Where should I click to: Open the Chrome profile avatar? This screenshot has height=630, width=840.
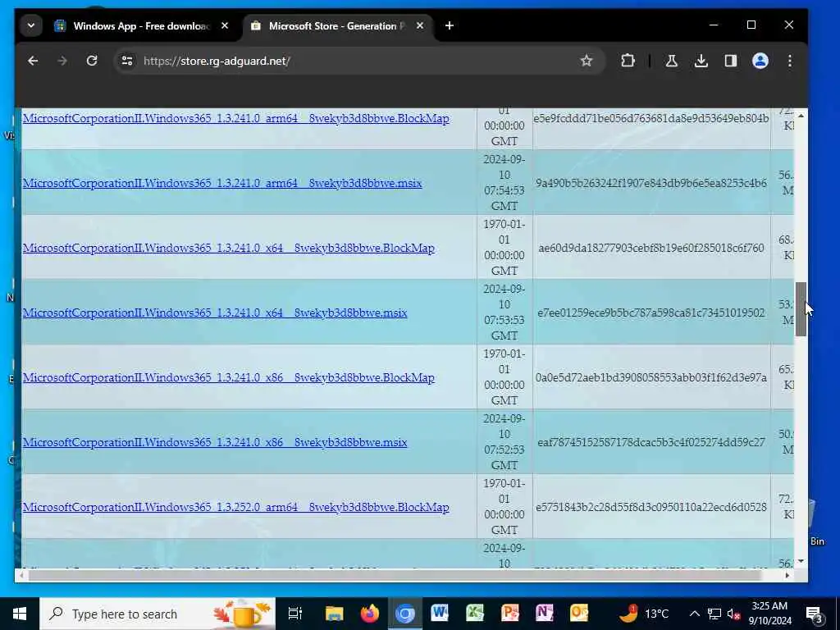click(760, 61)
